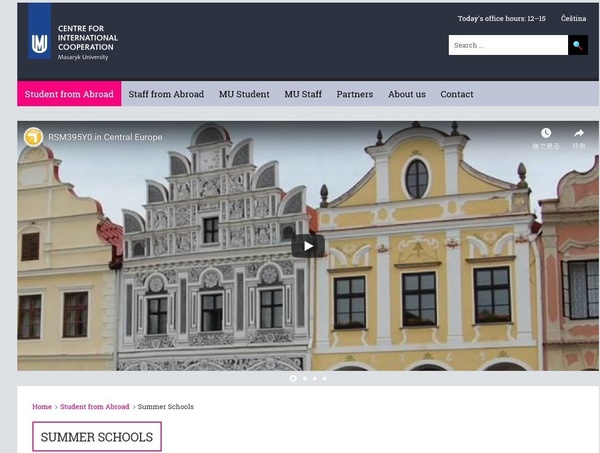Go to Home breadcrumb link
Viewport: 600px width, 453px height.
coord(42,407)
